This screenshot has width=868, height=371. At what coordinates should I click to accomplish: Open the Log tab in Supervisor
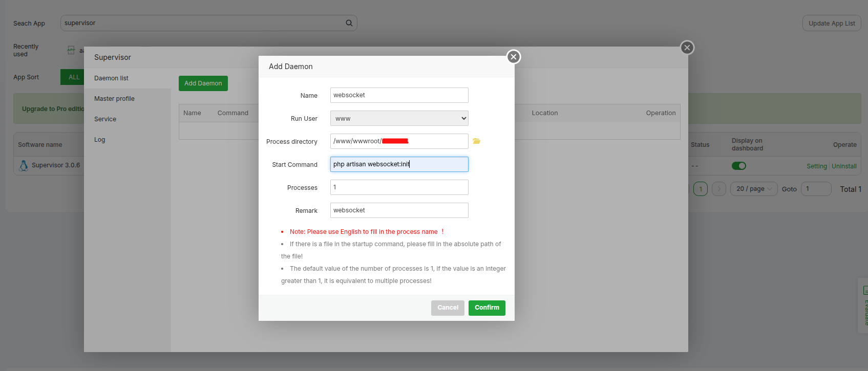pos(99,140)
